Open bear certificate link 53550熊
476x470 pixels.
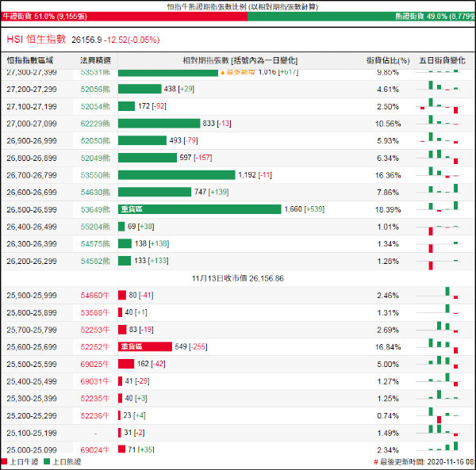(95, 175)
